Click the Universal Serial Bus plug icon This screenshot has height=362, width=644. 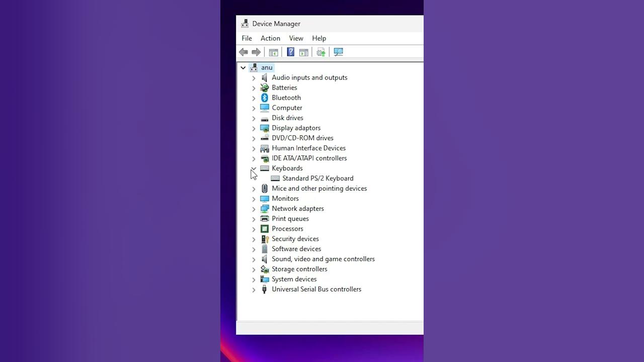[x=265, y=289]
